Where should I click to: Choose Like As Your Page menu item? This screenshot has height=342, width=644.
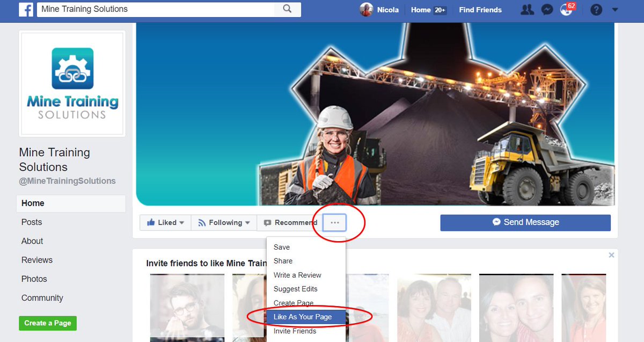pos(306,317)
